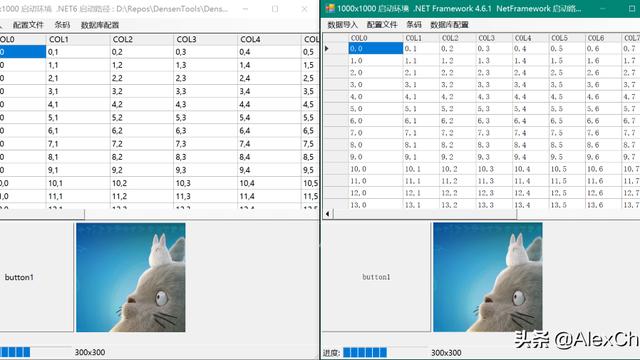
Task: Select cell 2,3 in left window grid
Action: (x=206, y=78)
